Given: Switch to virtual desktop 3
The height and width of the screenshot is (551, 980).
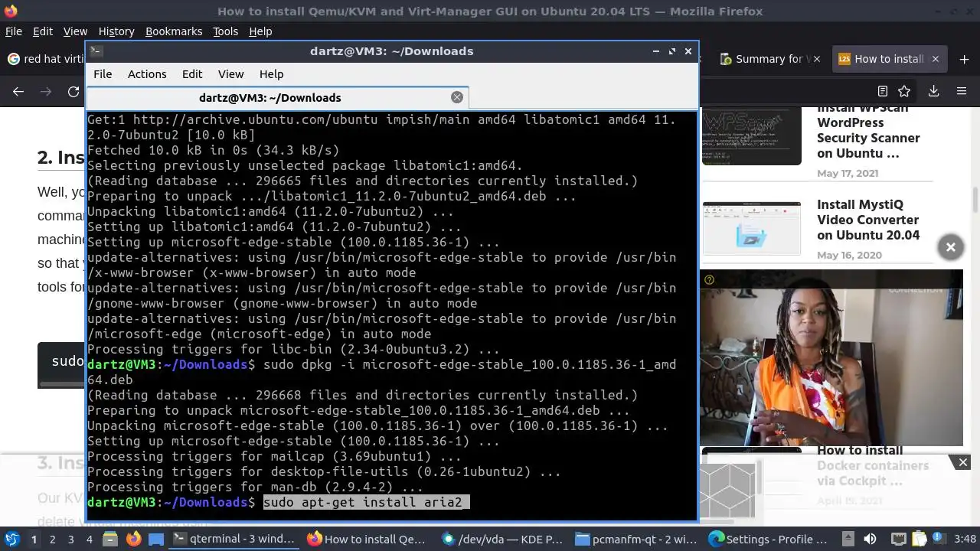Looking at the screenshot, I should (x=70, y=540).
